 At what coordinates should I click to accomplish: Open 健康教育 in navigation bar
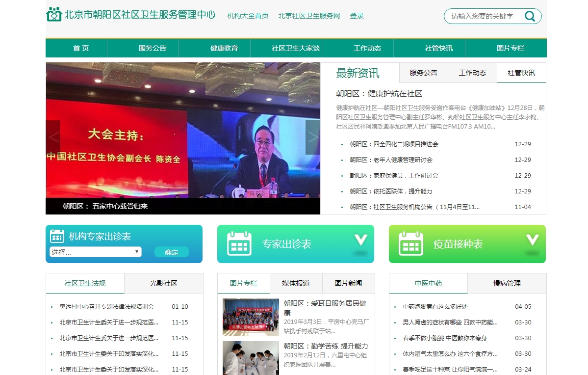pos(224,48)
